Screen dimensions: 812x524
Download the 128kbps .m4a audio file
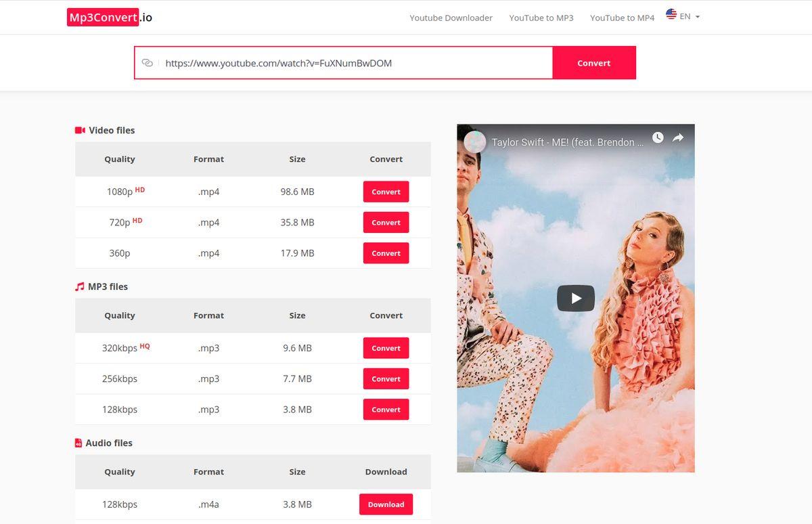pyautogui.click(x=386, y=504)
